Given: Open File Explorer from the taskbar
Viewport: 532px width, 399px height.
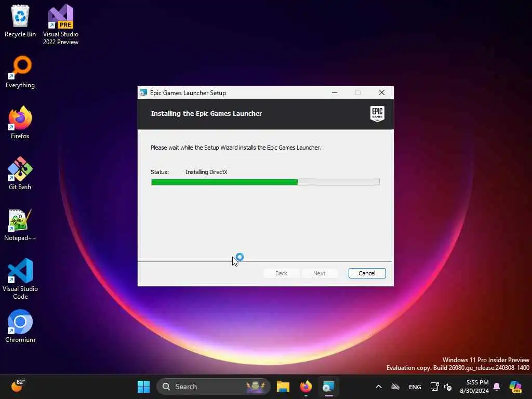Looking at the screenshot, I should pos(283,387).
